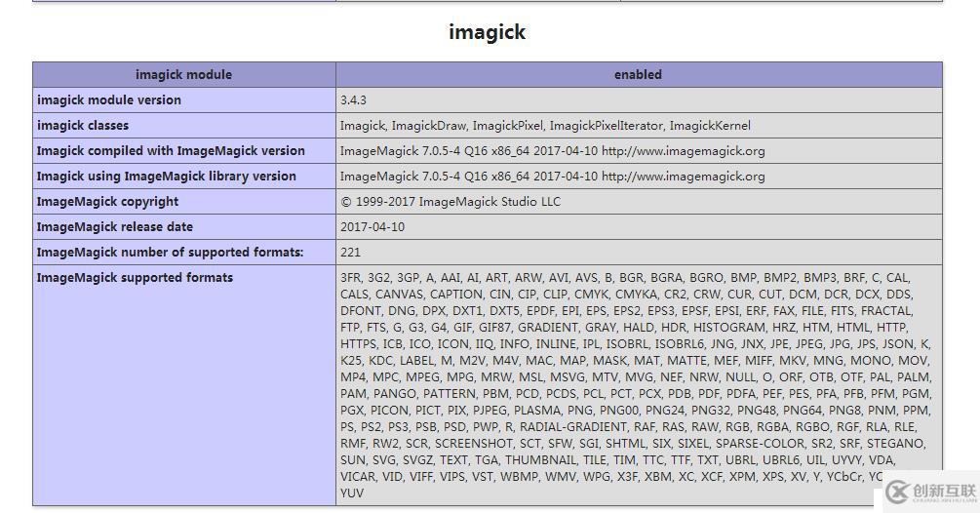Click the formats line starting with 3FR
This screenshot has height=513, width=980.
tap(625, 277)
